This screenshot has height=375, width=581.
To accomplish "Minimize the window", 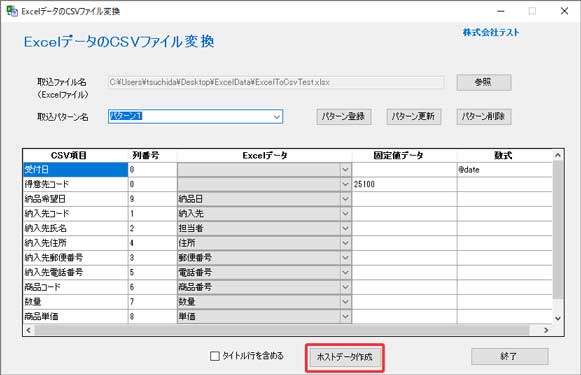I will pyautogui.click(x=501, y=11).
